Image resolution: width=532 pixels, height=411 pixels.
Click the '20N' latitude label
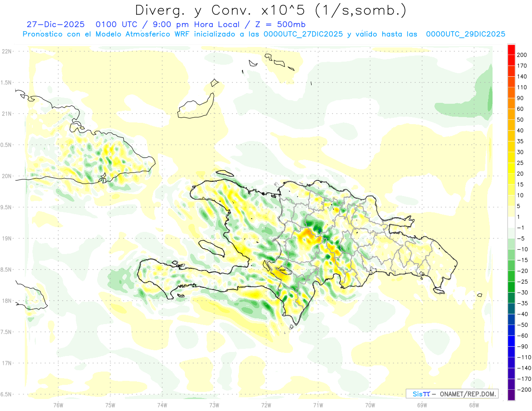(7, 176)
